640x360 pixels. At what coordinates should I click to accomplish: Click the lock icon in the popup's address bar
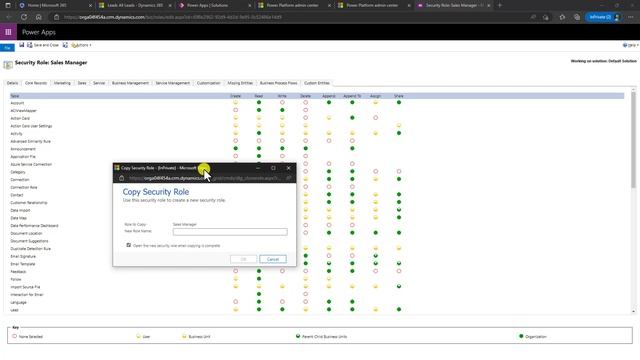(121, 178)
